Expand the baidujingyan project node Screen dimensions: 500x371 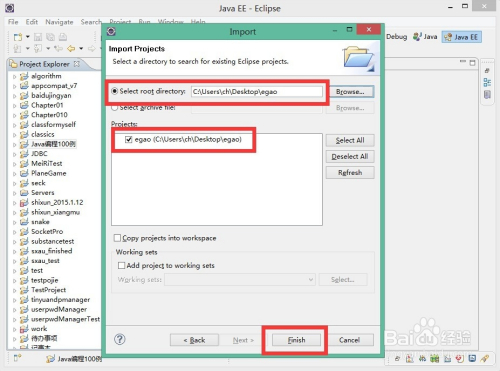14,96
